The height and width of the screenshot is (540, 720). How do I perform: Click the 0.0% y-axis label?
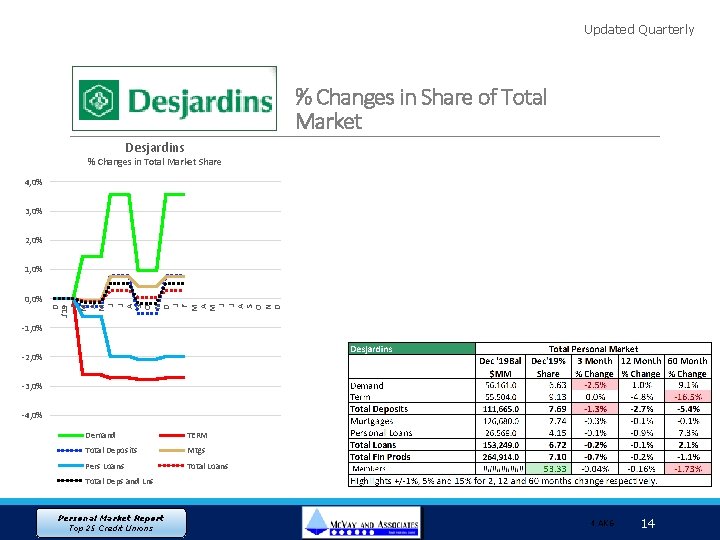pyautogui.click(x=34, y=298)
